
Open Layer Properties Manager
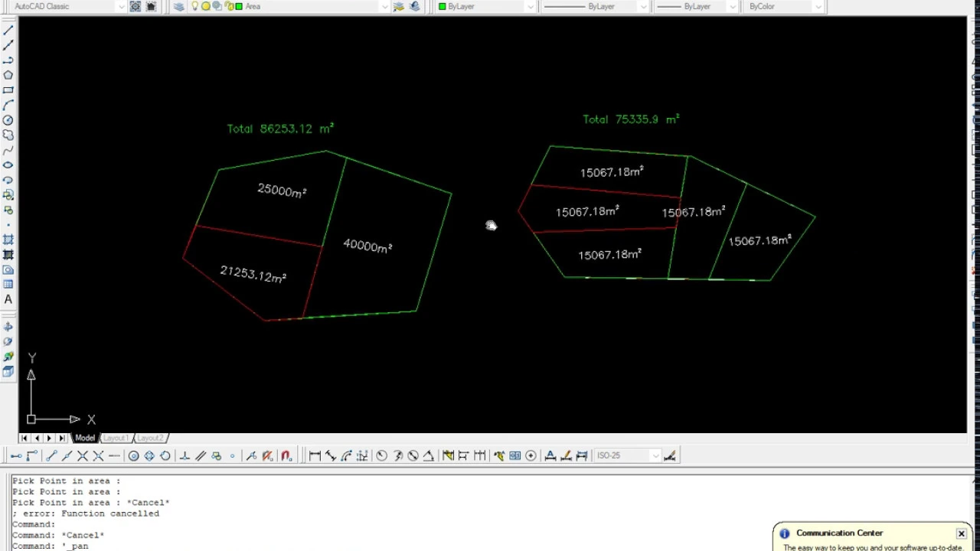(x=178, y=6)
